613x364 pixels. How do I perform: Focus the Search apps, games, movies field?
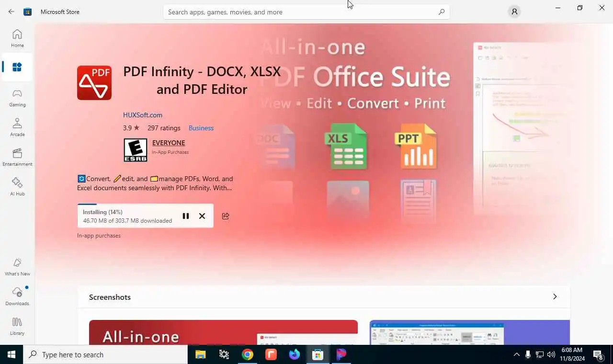306,12
